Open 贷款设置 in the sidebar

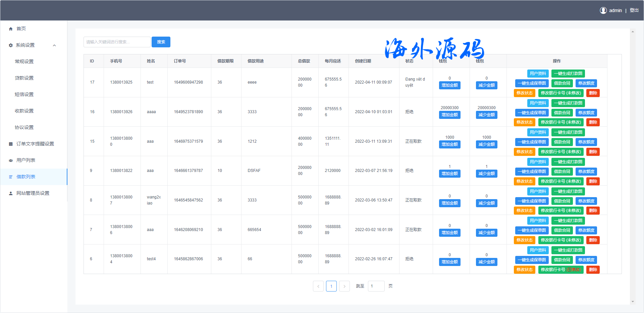click(24, 78)
